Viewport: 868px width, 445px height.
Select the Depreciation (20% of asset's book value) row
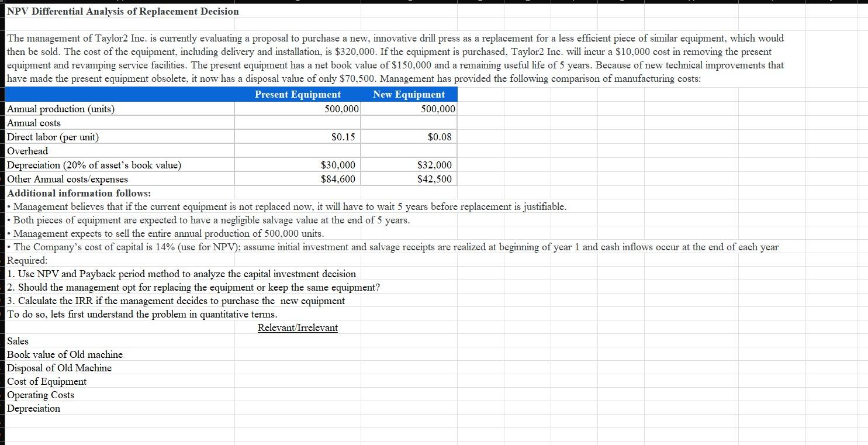[x=94, y=165]
